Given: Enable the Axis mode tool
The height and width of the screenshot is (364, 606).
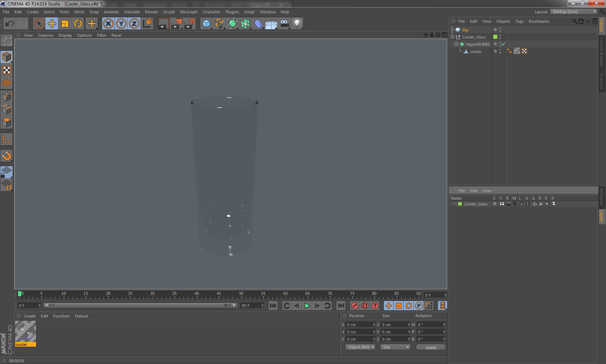Looking at the screenshot, I should pyautogui.click(x=6, y=139).
